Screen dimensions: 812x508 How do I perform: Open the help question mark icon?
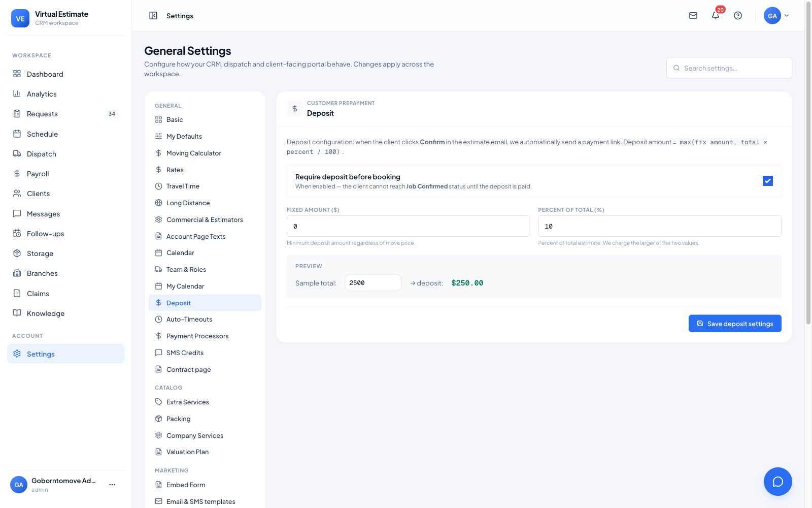pos(738,16)
